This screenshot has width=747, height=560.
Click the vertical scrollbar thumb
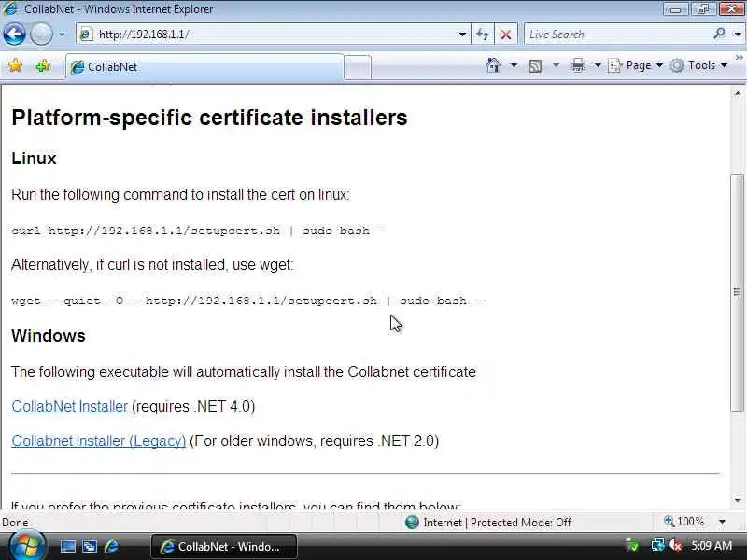click(737, 292)
